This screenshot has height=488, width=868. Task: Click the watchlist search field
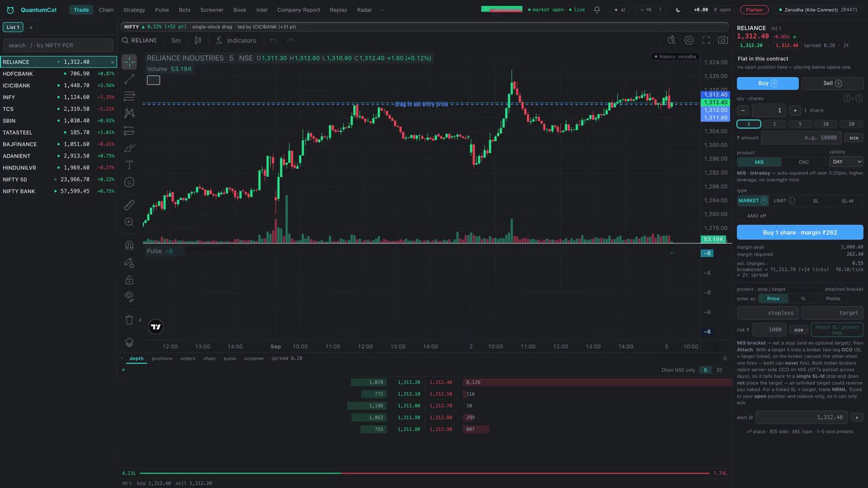(x=58, y=45)
